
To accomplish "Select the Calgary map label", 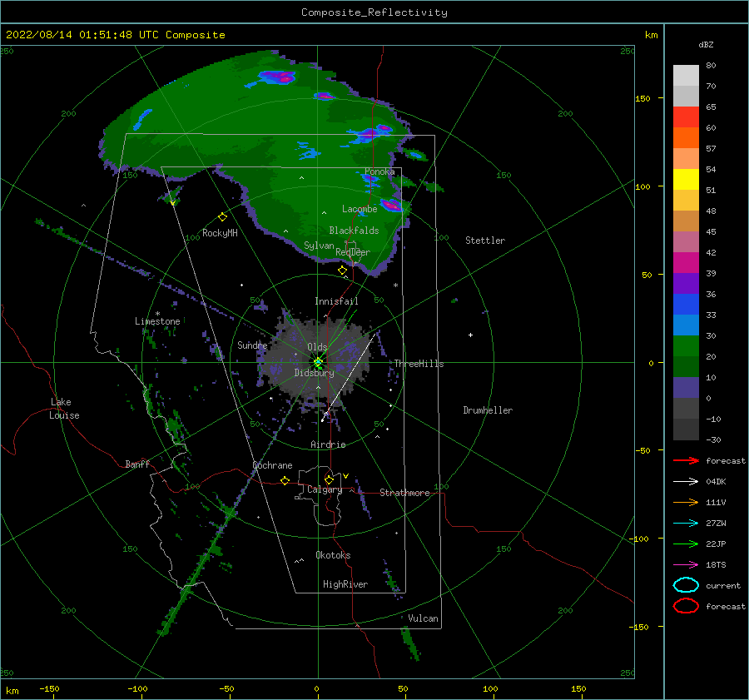I will point(325,489).
